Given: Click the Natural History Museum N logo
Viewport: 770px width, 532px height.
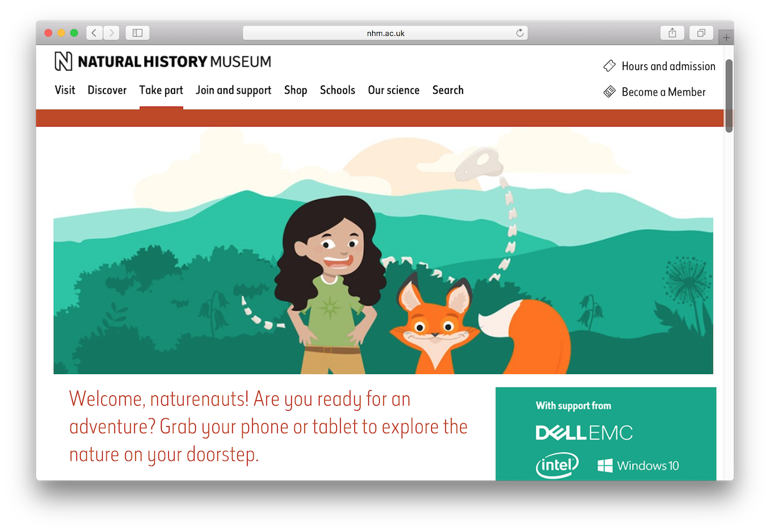Looking at the screenshot, I should [x=64, y=62].
